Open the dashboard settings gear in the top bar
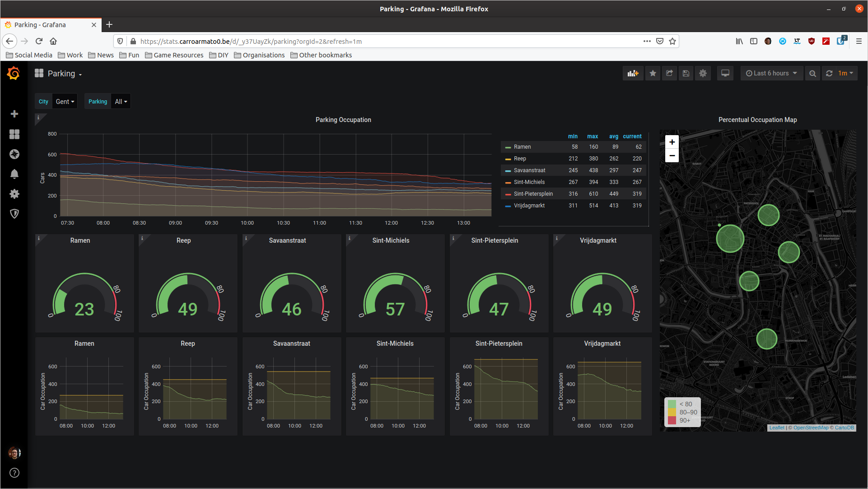 tap(703, 73)
